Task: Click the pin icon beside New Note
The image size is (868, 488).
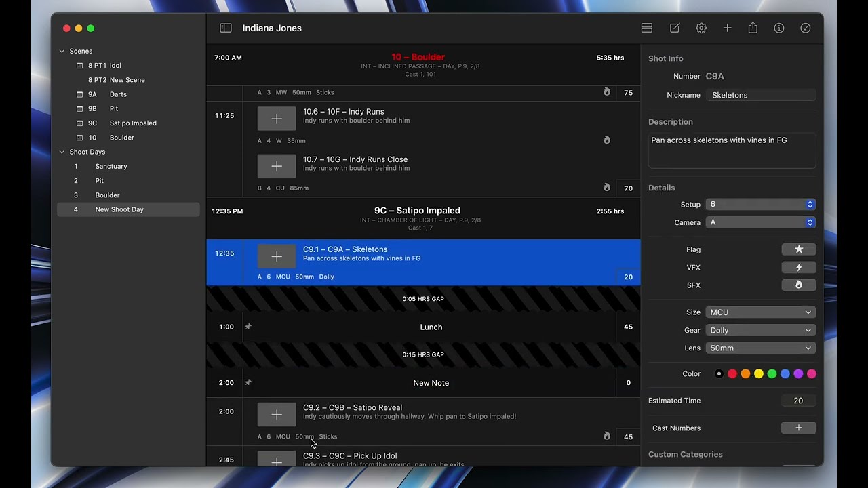Action: (x=248, y=382)
